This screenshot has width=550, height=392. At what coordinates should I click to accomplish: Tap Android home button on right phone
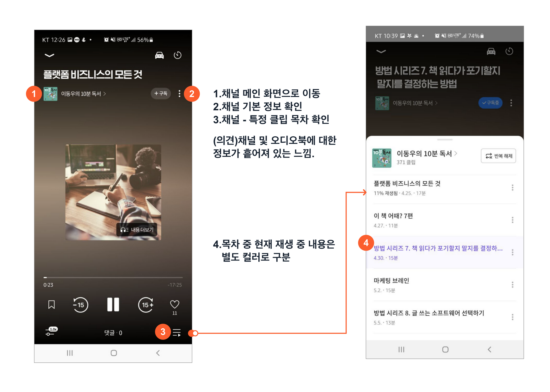(445, 350)
